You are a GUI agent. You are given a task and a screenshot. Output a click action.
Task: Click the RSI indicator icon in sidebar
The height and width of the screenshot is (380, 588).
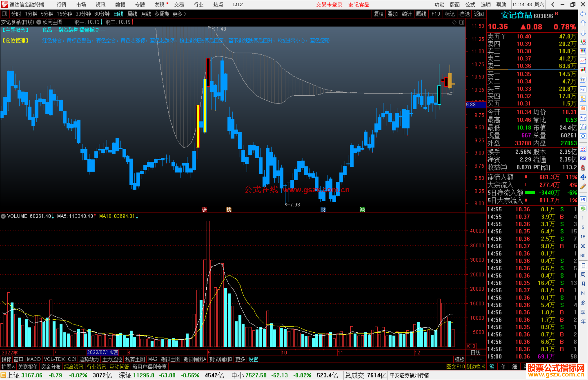583,158
